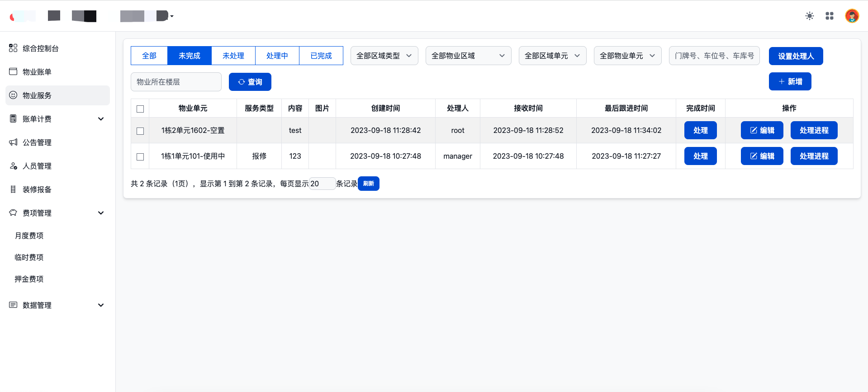This screenshot has width=868, height=392.
Task: Switch to the 处理中 filter tab
Action: pos(277,56)
